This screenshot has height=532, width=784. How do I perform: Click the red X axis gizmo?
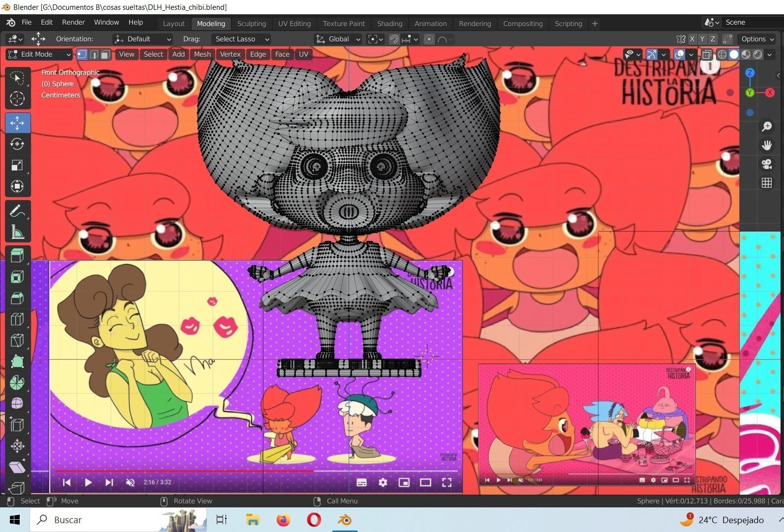[x=769, y=93]
